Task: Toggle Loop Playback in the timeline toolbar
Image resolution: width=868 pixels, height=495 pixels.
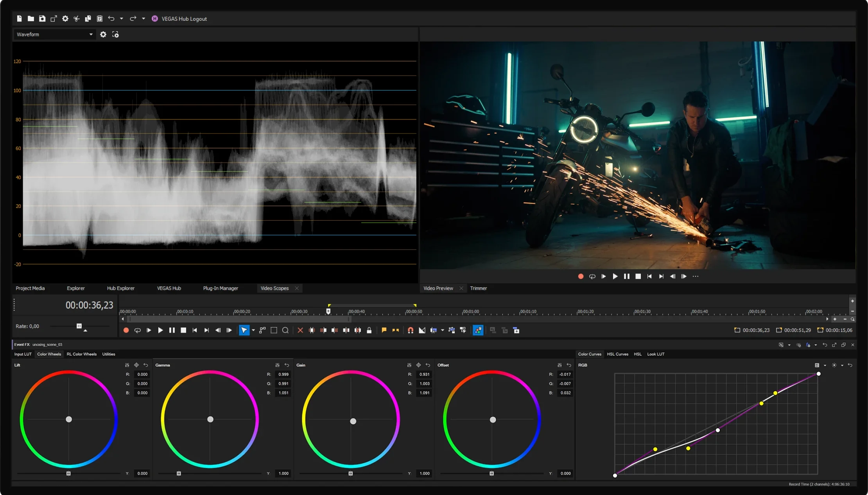Action: pos(138,330)
